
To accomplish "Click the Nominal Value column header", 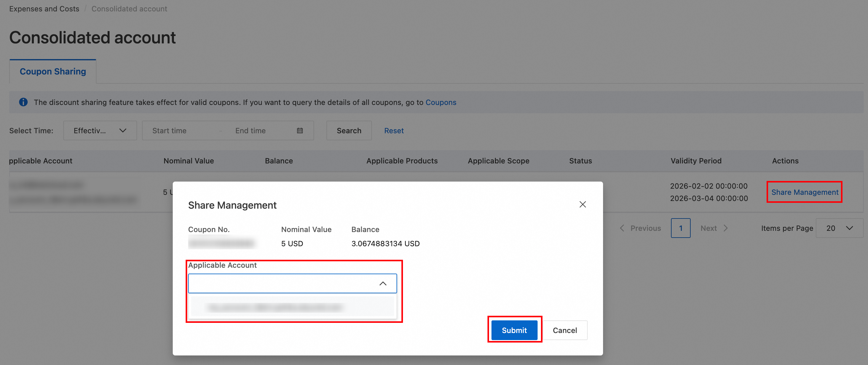I will [188, 161].
